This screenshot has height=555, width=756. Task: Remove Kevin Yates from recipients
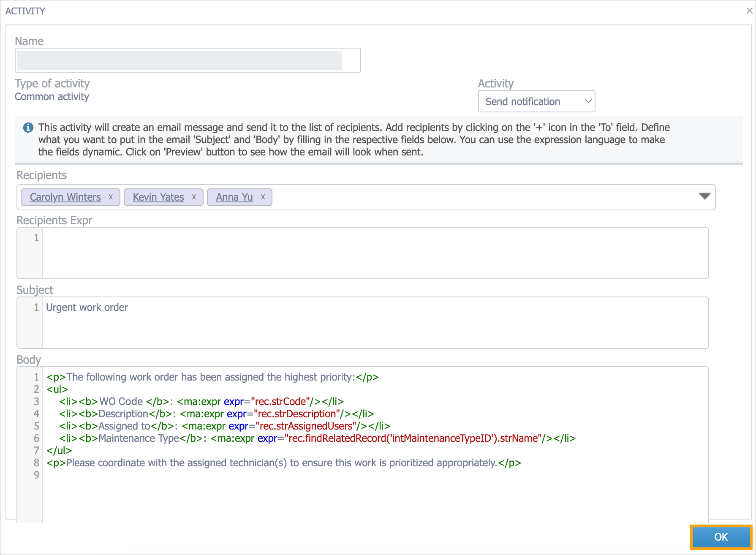click(x=194, y=197)
